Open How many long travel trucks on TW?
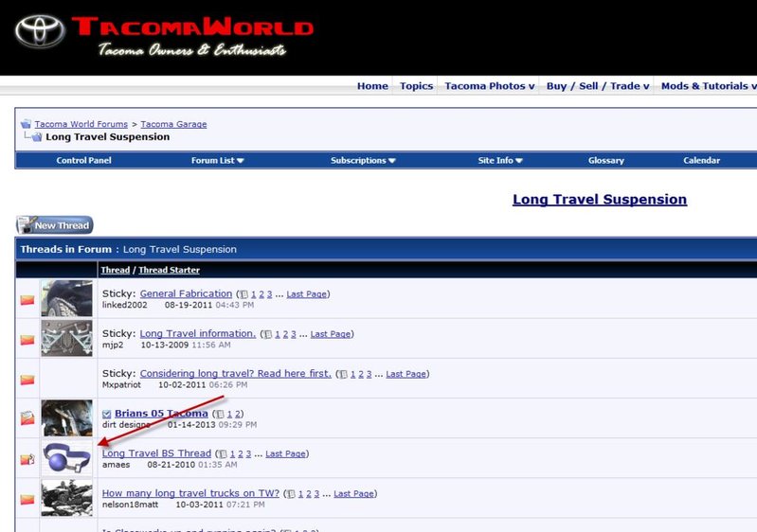The image size is (757, 532). (x=190, y=493)
